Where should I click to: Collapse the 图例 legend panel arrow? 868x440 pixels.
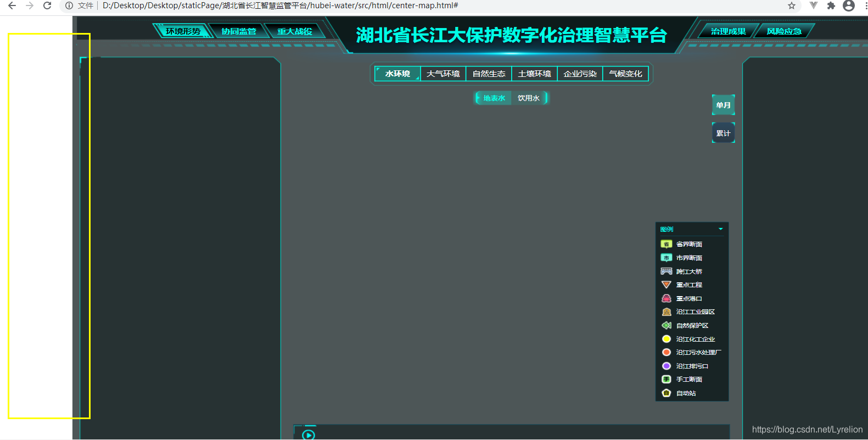(720, 229)
